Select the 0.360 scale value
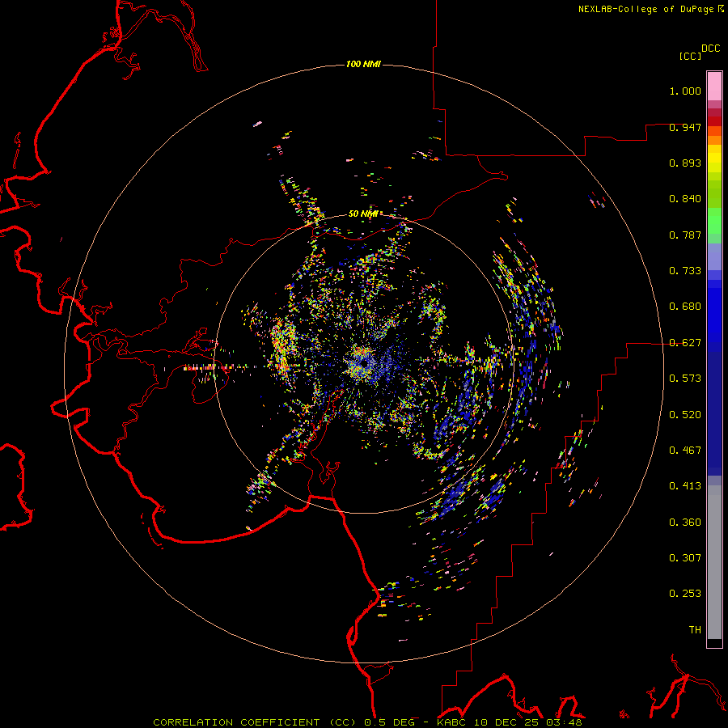728x728 pixels. tap(685, 522)
